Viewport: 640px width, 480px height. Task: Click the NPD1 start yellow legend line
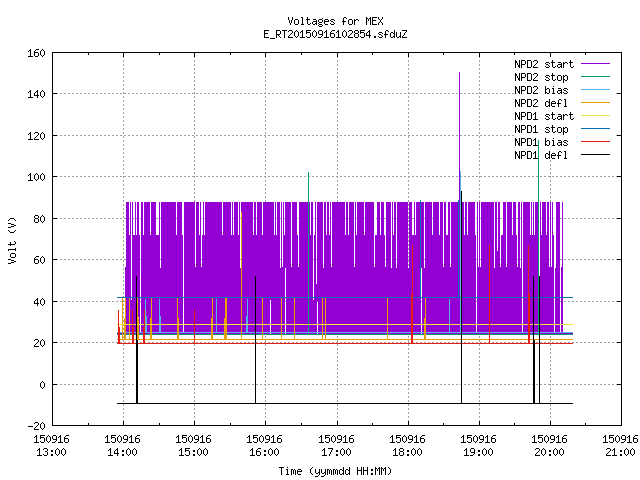point(595,116)
